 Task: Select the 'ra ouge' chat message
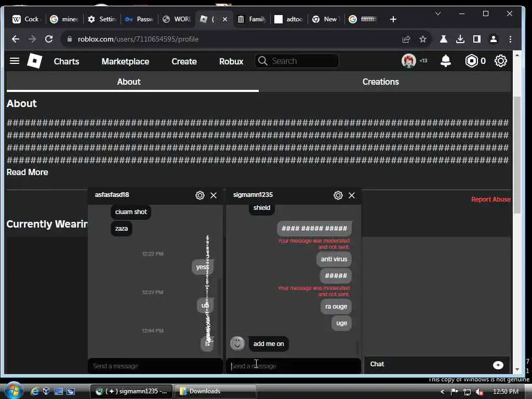coord(336,307)
